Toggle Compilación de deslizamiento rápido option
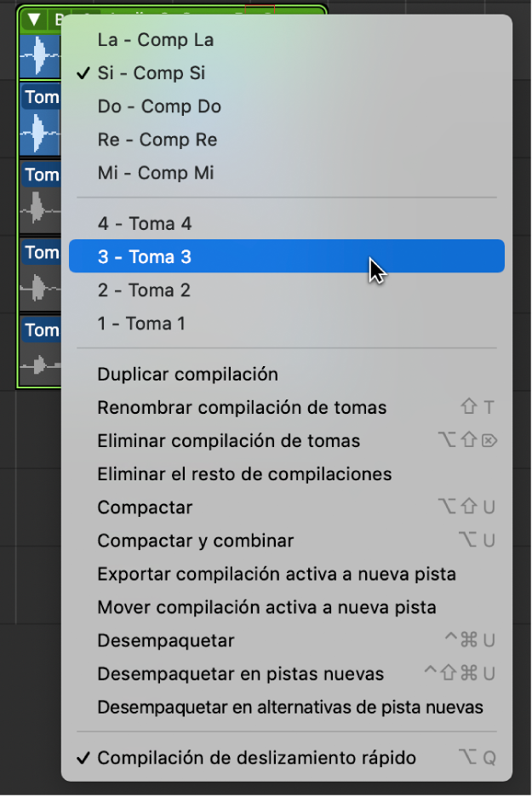Viewport: 532px width, 797px height. [x=256, y=757]
